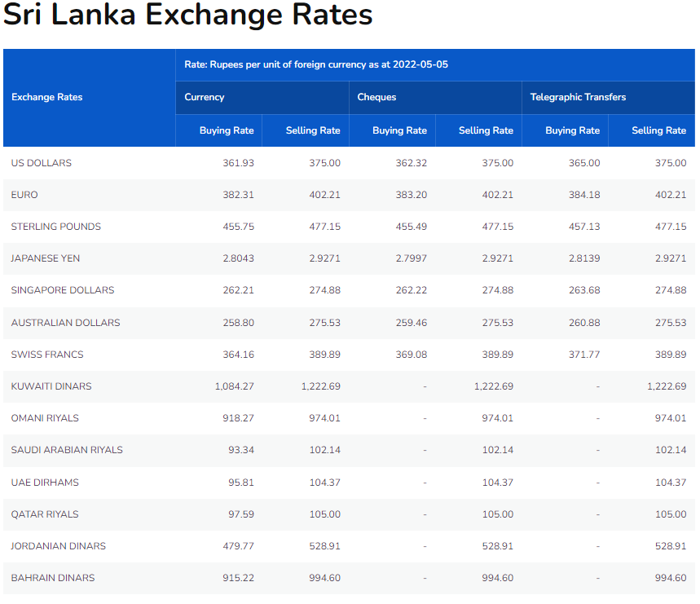Image resolution: width=700 pixels, height=604 pixels.
Task: Click US Dollars currency buying rate 361.93
Action: [x=238, y=163]
